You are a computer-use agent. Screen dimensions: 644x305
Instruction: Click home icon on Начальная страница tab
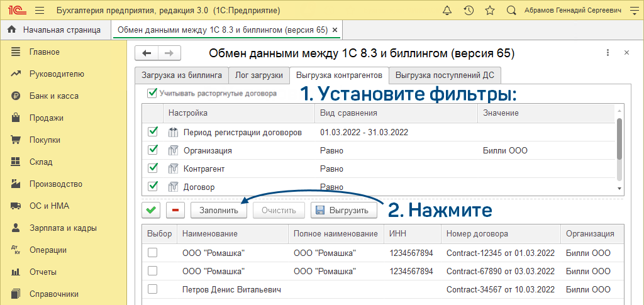click(x=12, y=30)
